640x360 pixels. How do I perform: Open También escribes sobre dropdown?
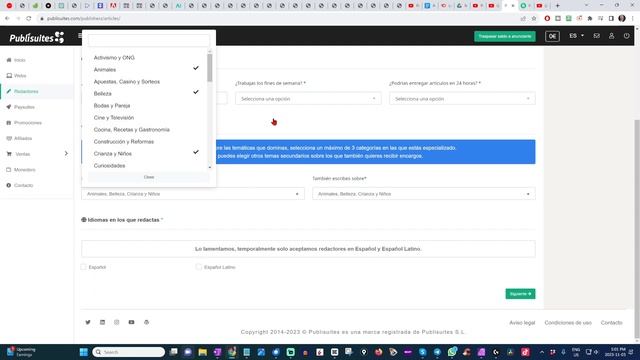click(424, 194)
